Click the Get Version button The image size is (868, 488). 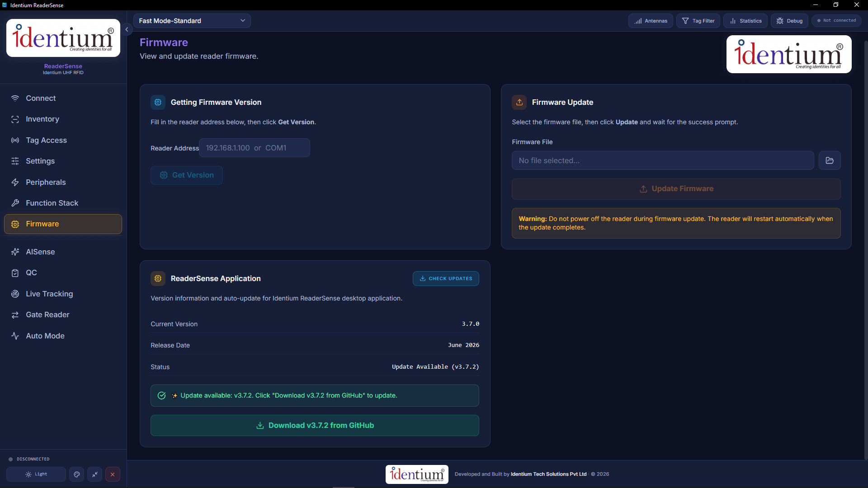(186, 175)
